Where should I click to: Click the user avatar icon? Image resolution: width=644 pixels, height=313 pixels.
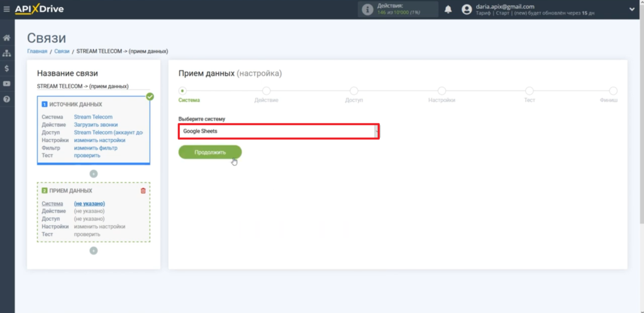tap(467, 9)
